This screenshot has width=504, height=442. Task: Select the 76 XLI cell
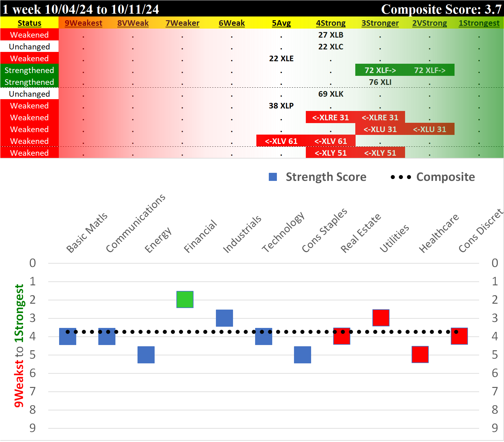(380, 82)
